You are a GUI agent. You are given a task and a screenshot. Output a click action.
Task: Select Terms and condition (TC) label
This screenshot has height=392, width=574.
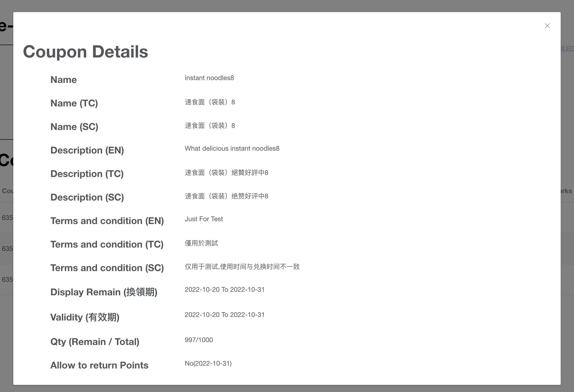107,244
